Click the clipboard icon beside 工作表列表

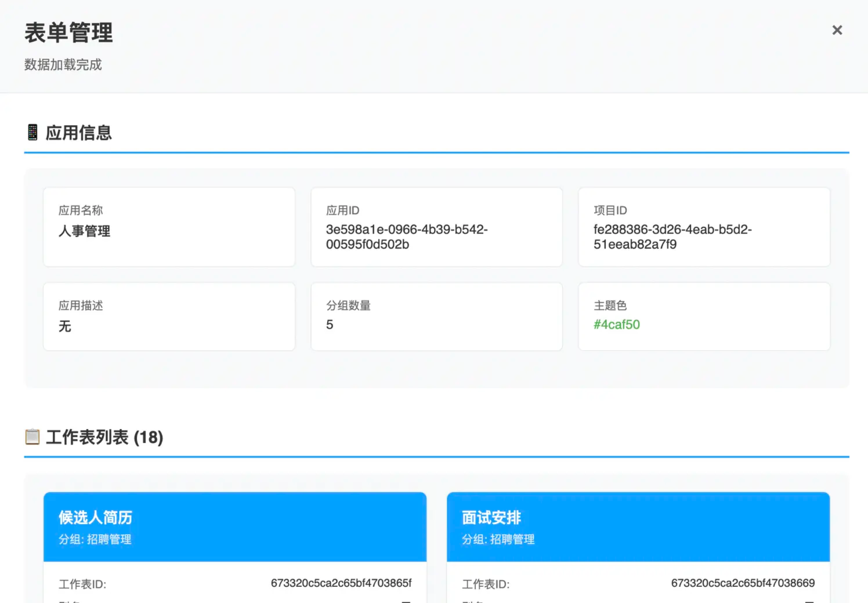pyautogui.click(x=32, y=436)
